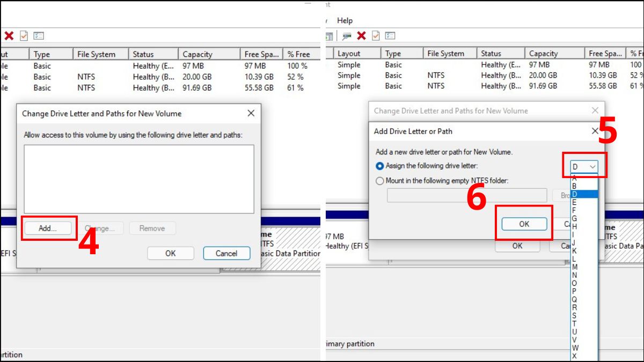Open the Help menu

(x=345, y=20)
